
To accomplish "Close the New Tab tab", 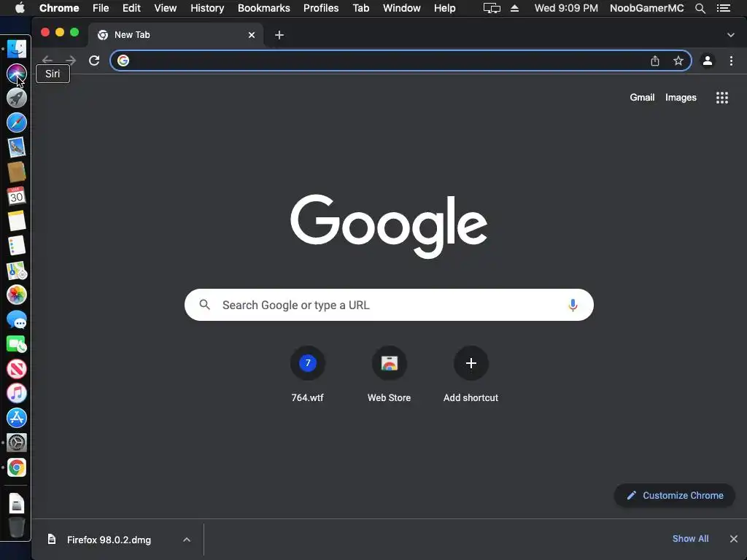I will [252, 35].
